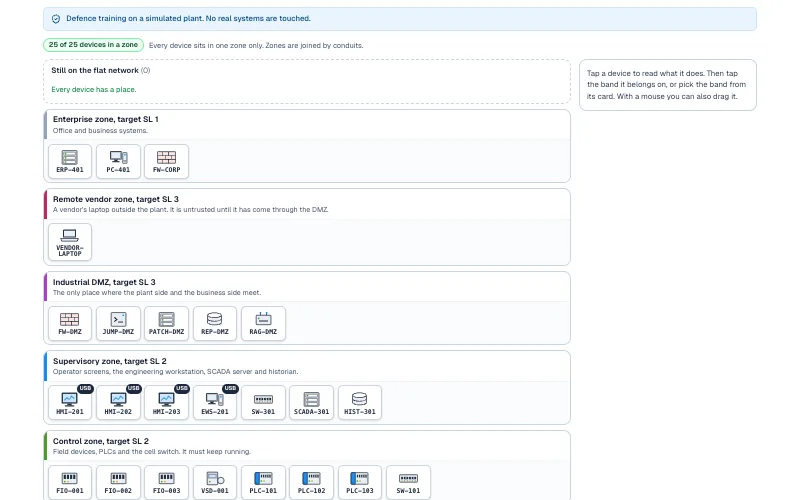Select the HMI-202 operator screen
This screenshot has width=800, height=500.
click(118, 403)
